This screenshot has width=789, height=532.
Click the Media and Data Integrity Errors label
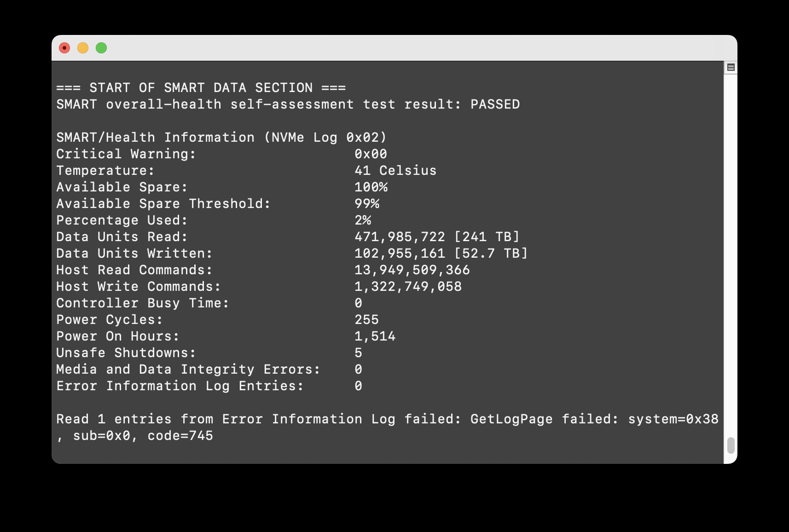click(x=188, y=370)
